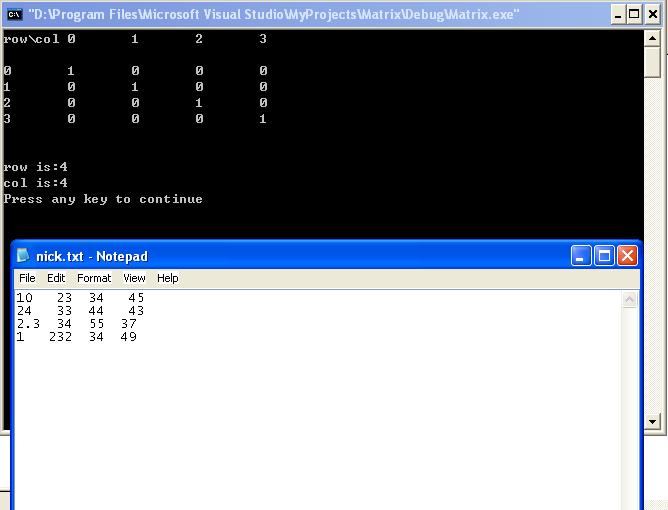The image size is (668, 510).
Task: Maximize the Matrix.exe console window
Action: click(x=634, y=15)
